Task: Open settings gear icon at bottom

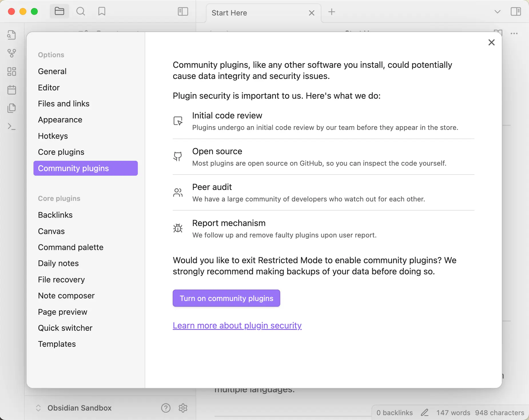Action: (183, 408)
